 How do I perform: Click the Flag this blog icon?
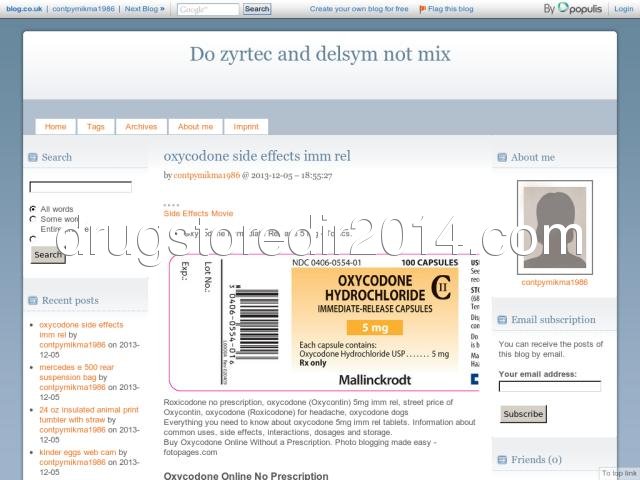point(422,9)
